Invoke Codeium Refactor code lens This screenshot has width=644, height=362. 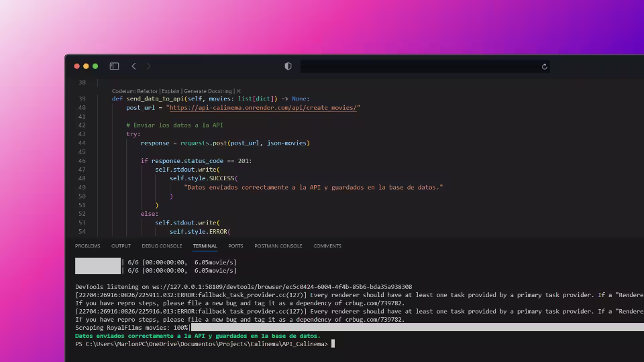147,91
